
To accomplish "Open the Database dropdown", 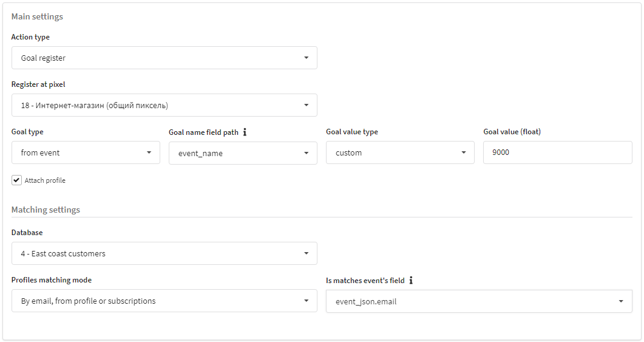I will pyautogui.click(x=164, y=254).
